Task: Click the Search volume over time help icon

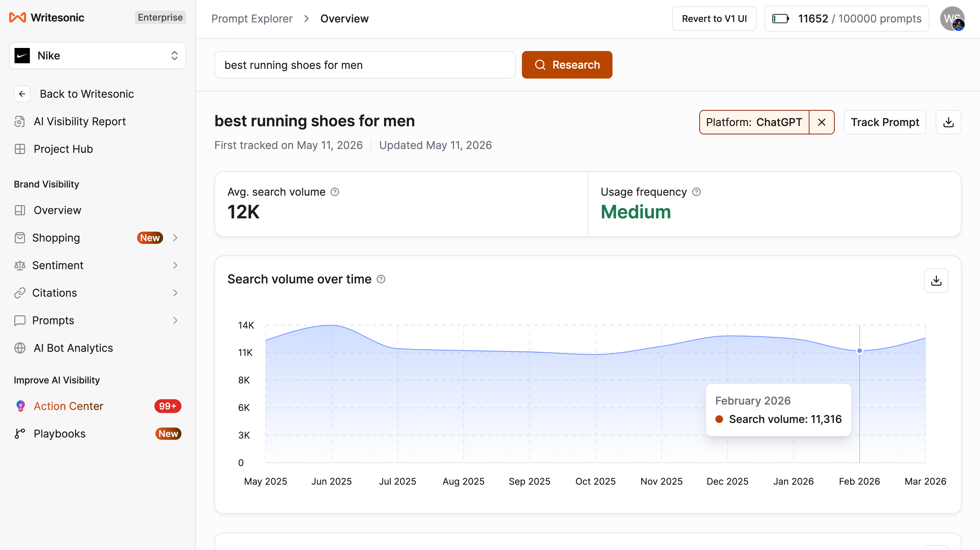Action: pyautogui.click(x=381, y=280)
